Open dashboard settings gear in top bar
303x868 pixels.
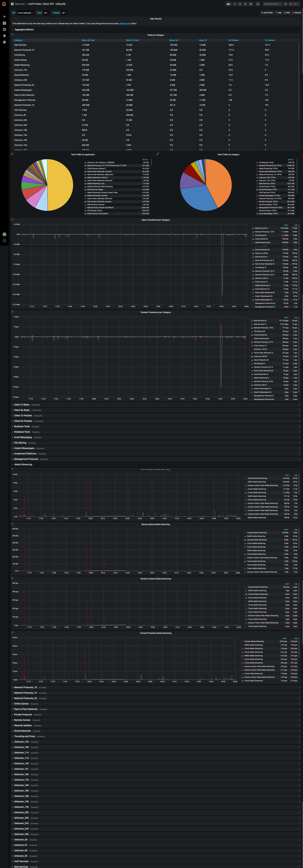pos(250,4)
